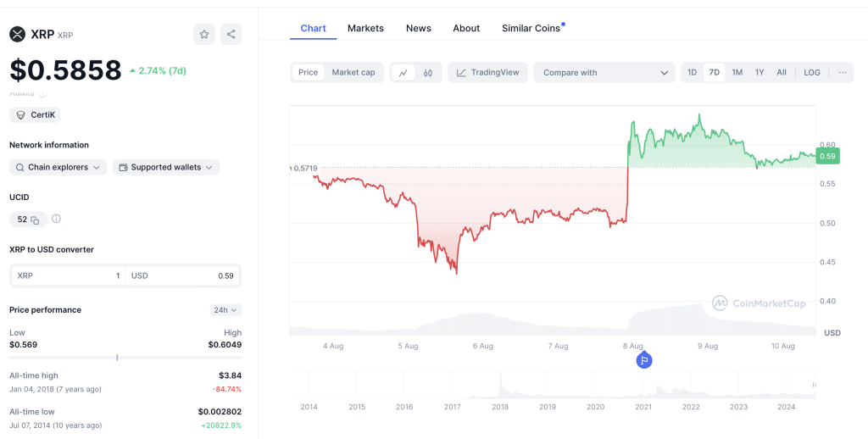
Task: Select the Market cap toggle
Action: click(x=353, y=73)
